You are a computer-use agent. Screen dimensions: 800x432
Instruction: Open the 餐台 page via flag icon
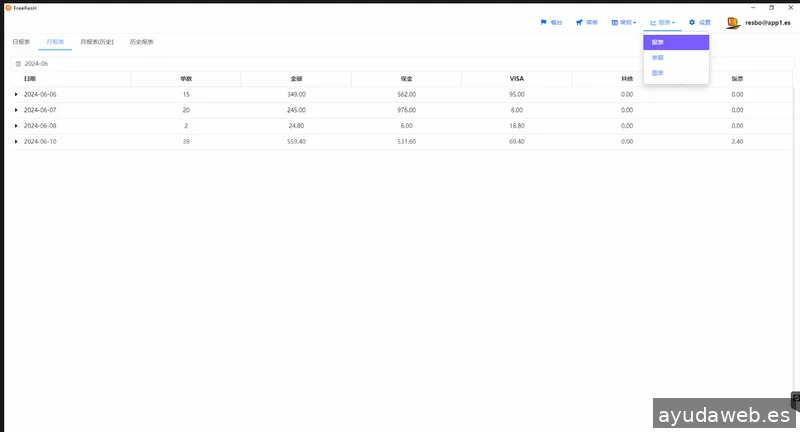[543, 22]
